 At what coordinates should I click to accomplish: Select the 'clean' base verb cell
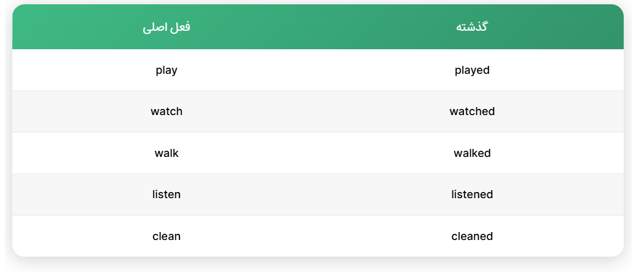pos(167,236)
